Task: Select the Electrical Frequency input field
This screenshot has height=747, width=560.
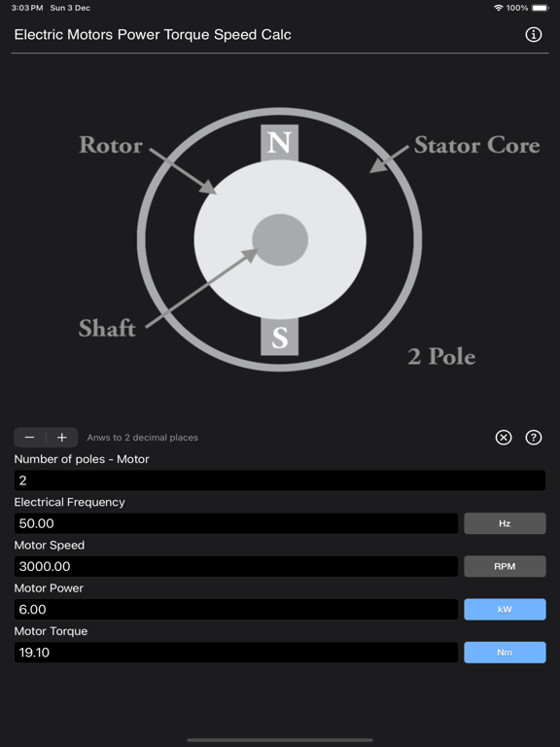Action: [236, 523]
